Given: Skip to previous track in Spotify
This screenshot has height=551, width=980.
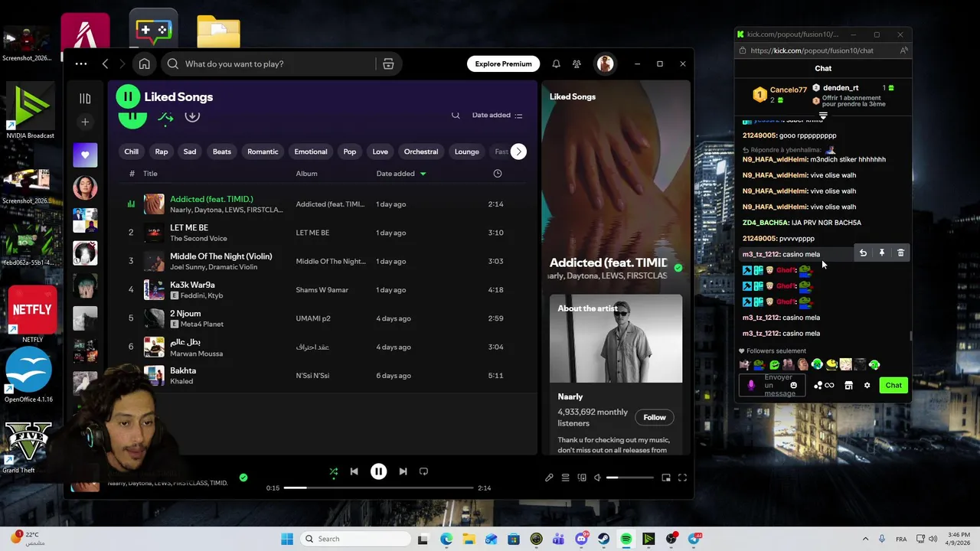Looking at the screenshot, I should point(354,471).
